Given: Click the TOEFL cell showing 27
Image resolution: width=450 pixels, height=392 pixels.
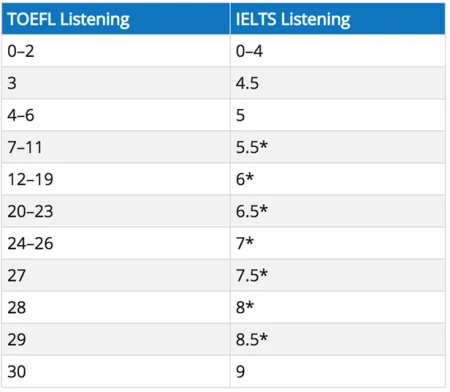Looking at the screenshot, I should pyautogui.click(x=116, y=275).
